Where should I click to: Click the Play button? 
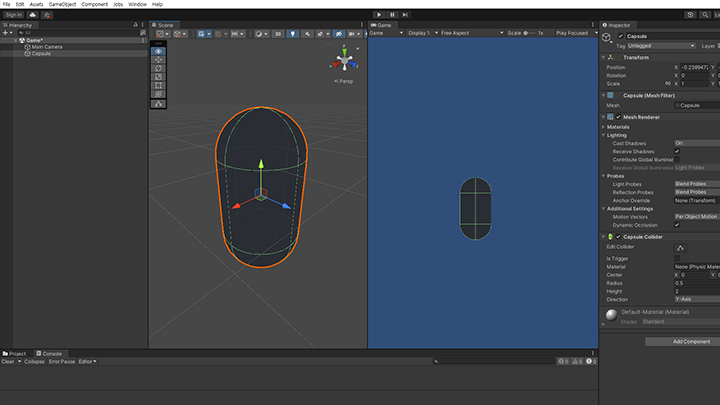pyautogui.click(x=379, y=15)
